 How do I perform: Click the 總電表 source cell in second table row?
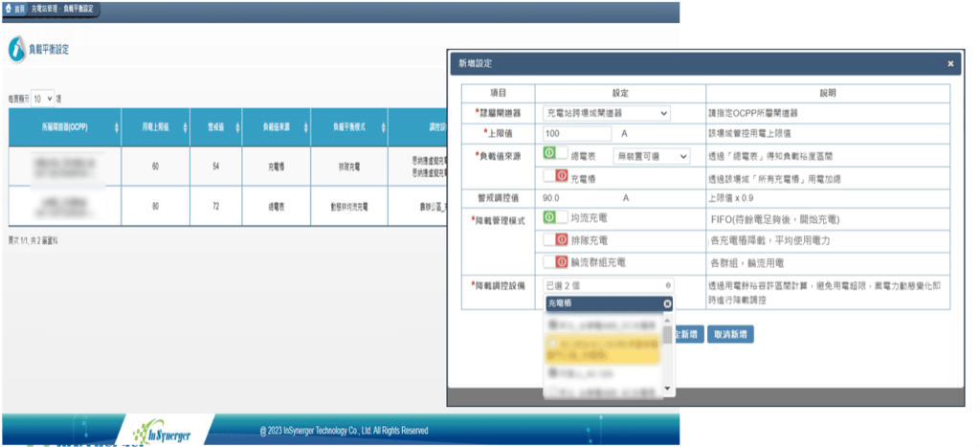tap(276, 206)
